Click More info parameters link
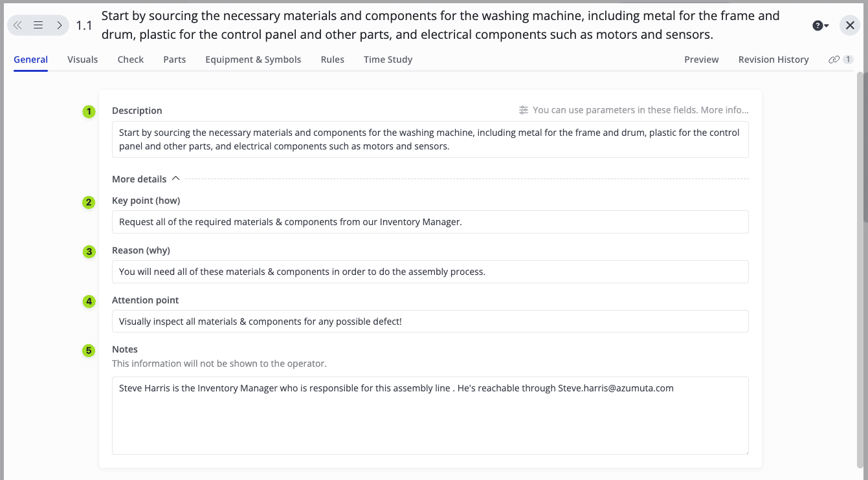 [724, 110]
